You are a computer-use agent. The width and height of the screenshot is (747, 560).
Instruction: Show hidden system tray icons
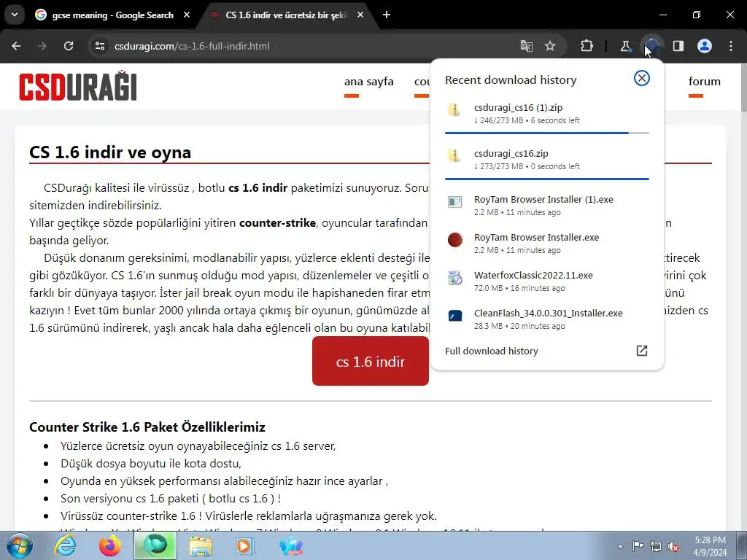pyautogui.click(x=620, y=546)
